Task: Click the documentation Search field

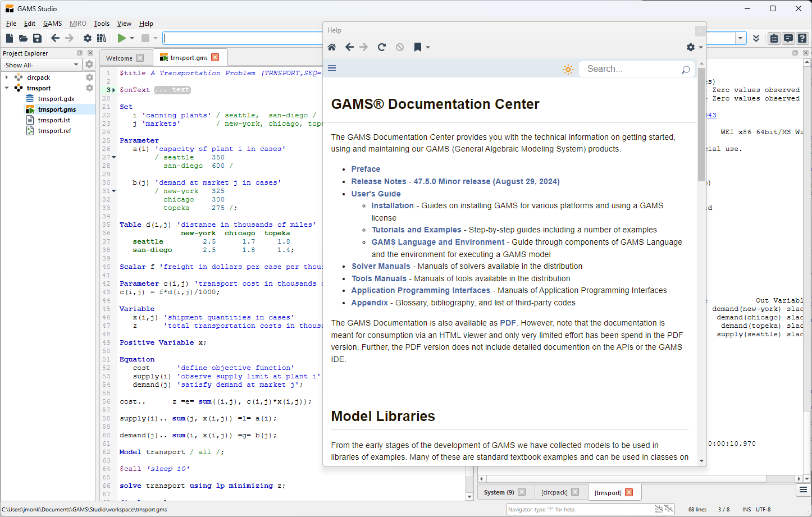Action: point(630,69)
